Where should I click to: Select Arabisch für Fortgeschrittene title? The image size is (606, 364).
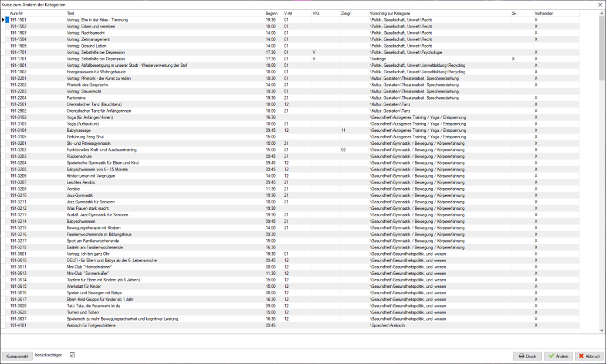(91, 325)
